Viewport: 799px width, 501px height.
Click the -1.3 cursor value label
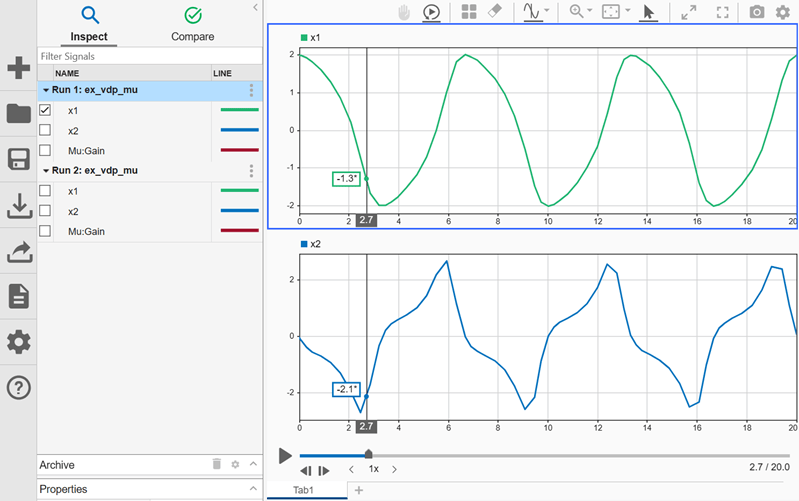(x=347, y=179)
